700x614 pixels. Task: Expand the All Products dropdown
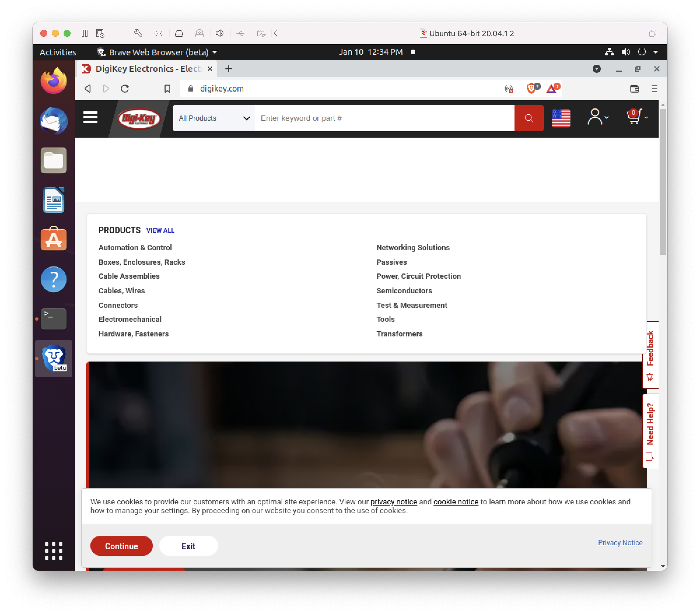tap(214, 118)
